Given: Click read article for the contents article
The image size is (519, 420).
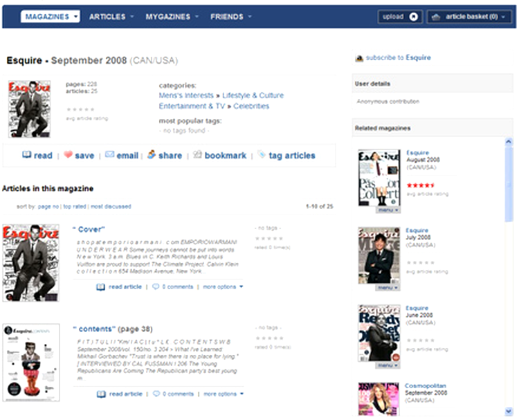Looking at the screenshot, I should coord(126,394).
